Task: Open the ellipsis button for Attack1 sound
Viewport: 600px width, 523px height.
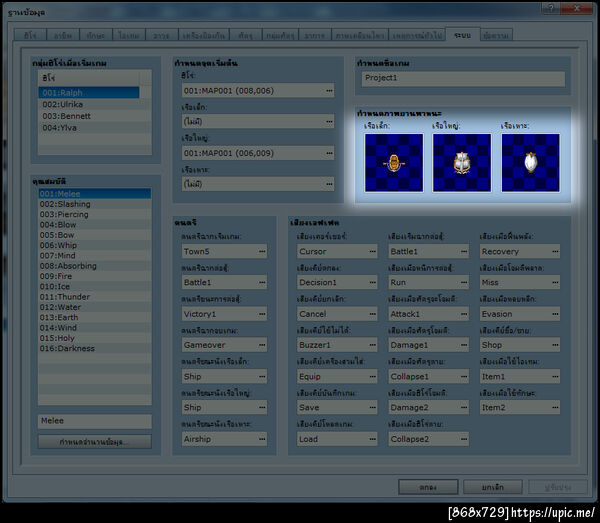Action: [x=464, y=314]
